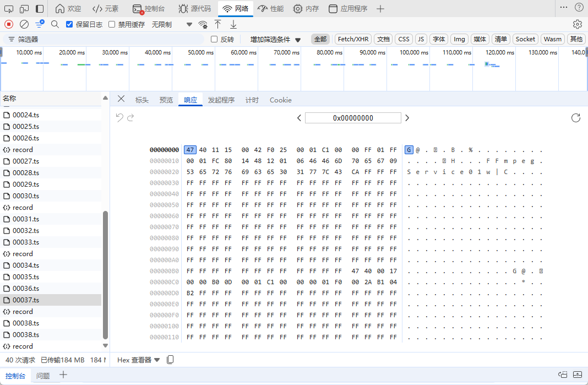588x385 pixels.
Task: Click the hex address 0x00000000 field
Action: (353, 118)
